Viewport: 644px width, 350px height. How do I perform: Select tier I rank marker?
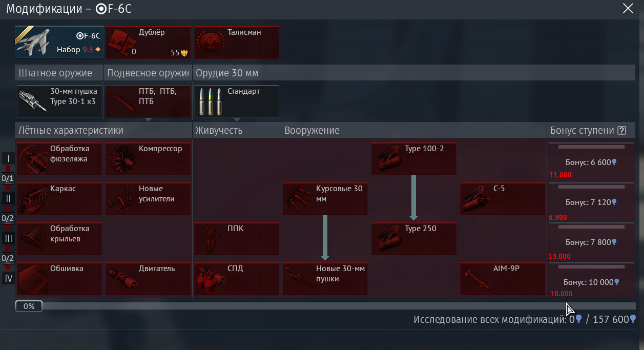click(8, 158)
